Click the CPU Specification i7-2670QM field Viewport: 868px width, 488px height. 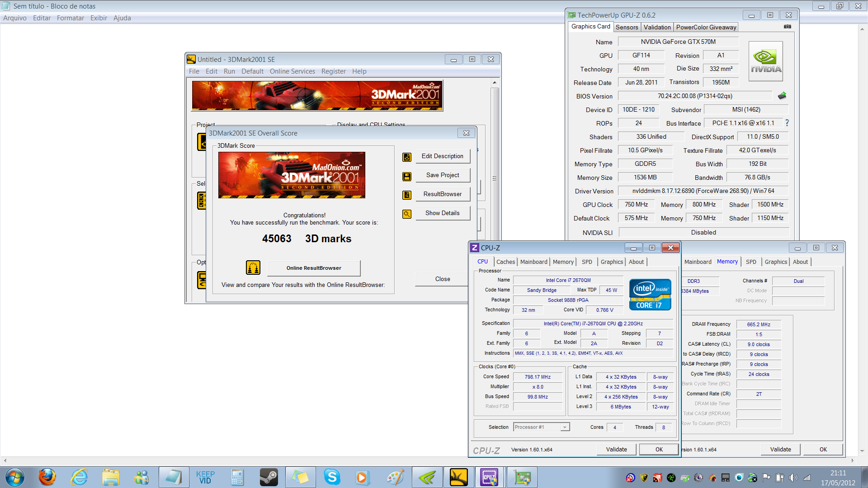tap(593, 324)
